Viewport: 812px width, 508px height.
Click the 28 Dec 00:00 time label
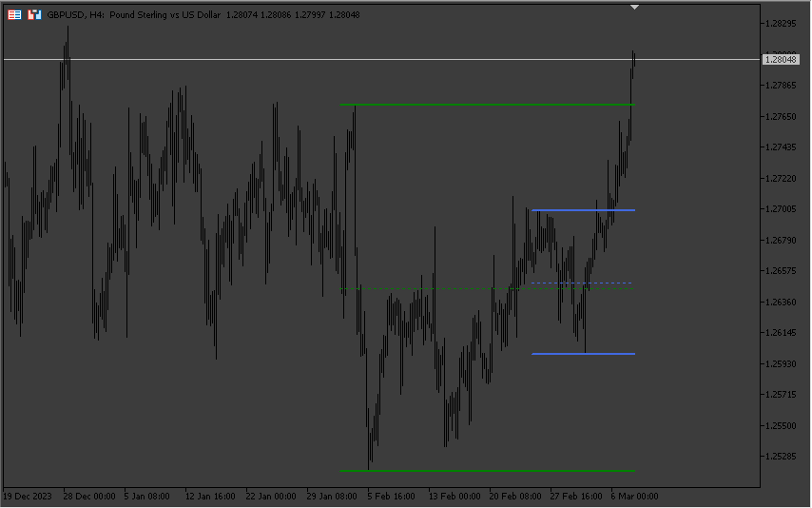pyautogui.click(x=89, y=497)
